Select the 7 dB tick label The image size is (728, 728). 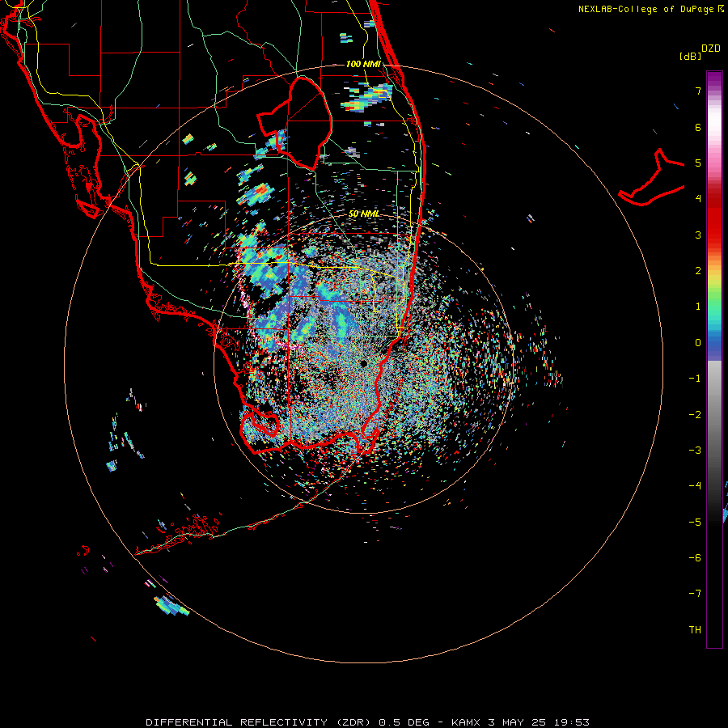click(x=698, y=91)
